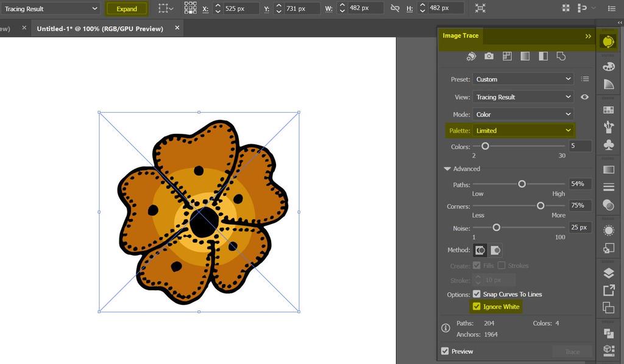Open the Palette dropdown showing Limited
This screenshot has height=364, width=624.
click(523, 130)
